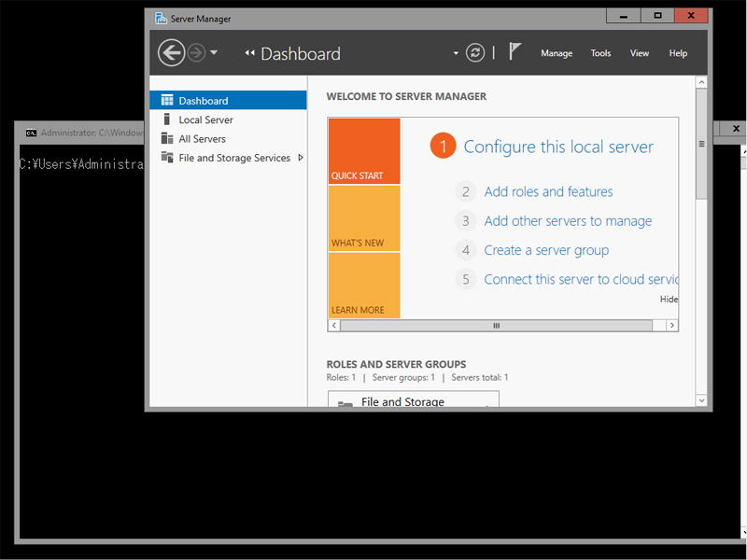Minimize the Server Manager window

point(623,16)
